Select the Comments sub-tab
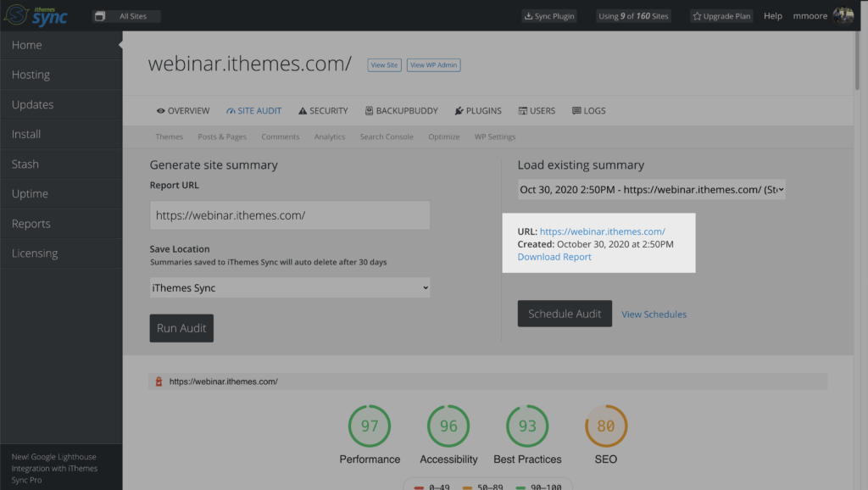 pyautogui.click(x=280, y=136)
